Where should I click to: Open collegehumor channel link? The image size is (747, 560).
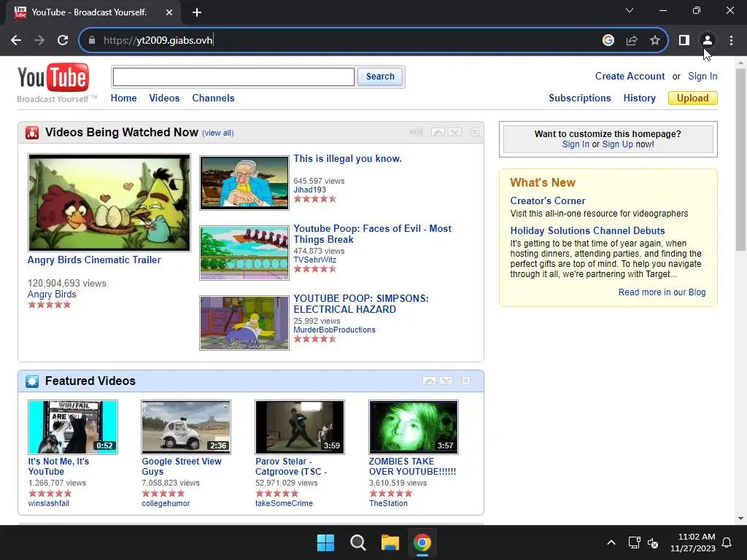click(x=166, y=503)
